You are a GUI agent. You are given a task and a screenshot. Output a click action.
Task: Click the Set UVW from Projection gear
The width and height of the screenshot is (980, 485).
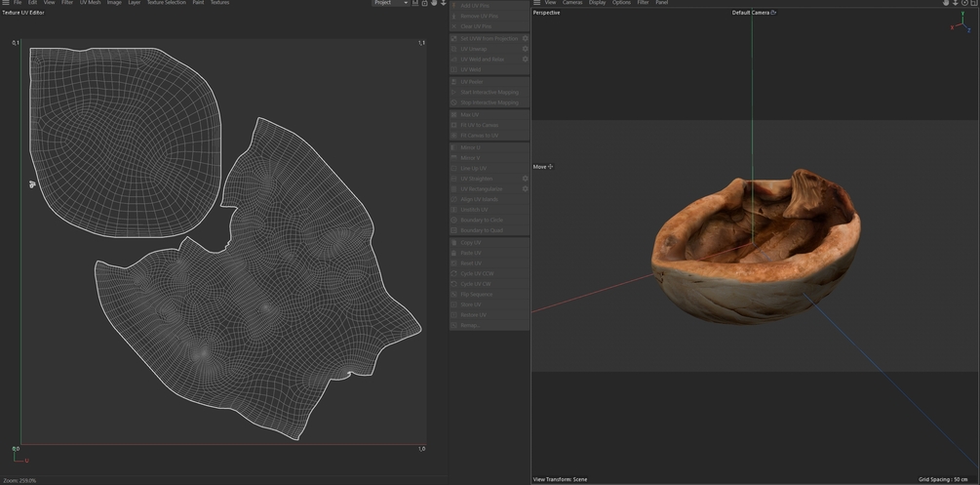pyautogui.click(x=526, y=38)
